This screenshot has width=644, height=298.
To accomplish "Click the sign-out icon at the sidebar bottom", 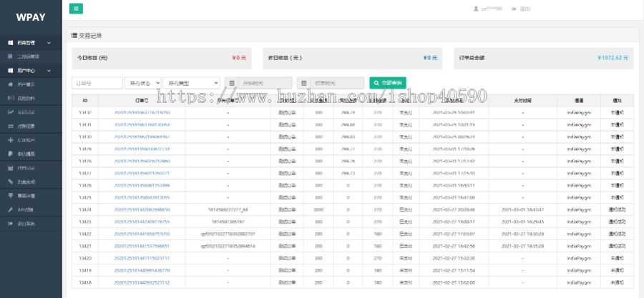I will 10,224.
